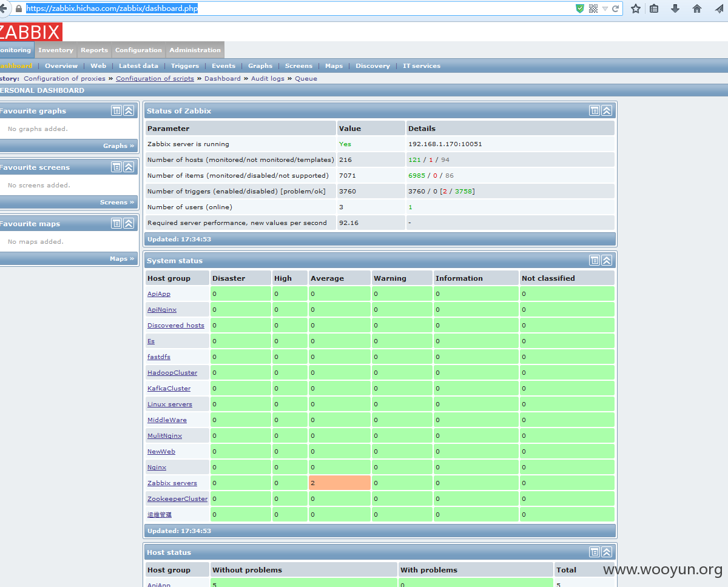Open Zabbix servers host group link
This screenshot has height=587, width=728.
pyautogui.click(x=172, y=483)
